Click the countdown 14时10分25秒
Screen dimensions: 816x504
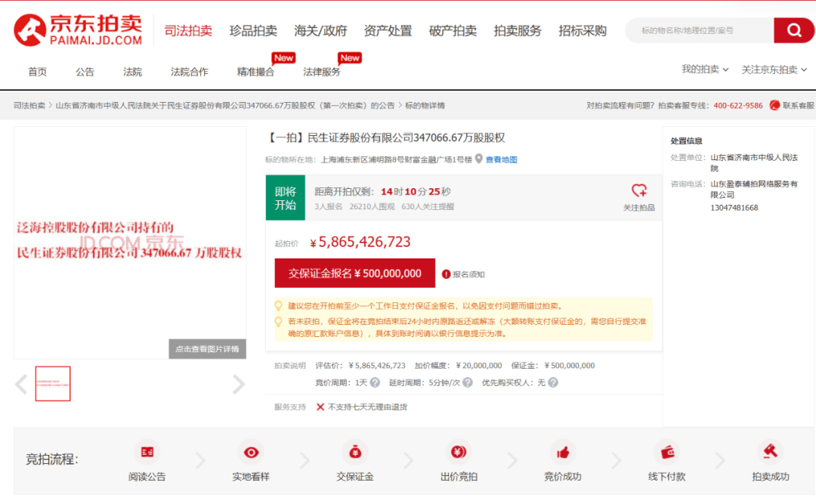pos(416,192)
